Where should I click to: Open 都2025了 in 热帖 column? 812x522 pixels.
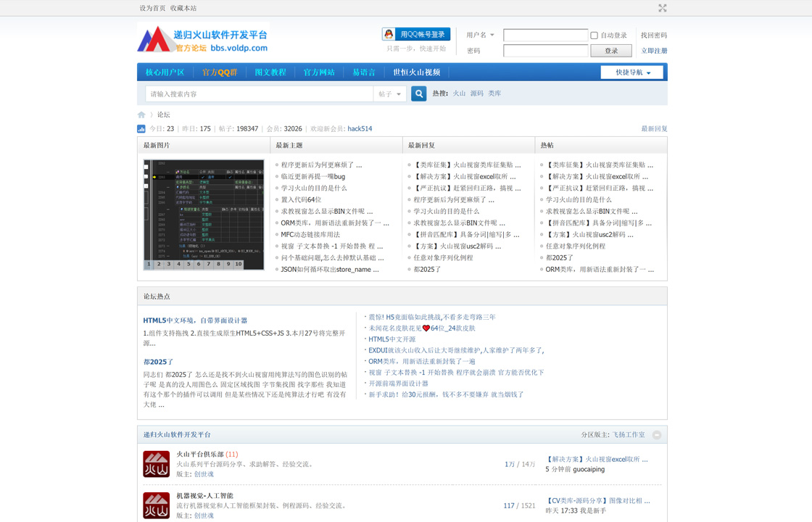click(559, 258)
